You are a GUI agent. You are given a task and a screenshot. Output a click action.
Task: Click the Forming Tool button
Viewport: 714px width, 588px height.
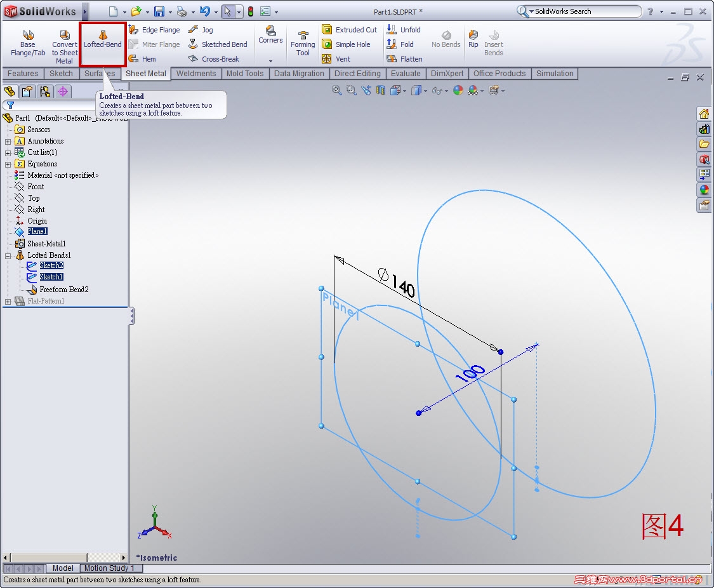click(303, 43)
